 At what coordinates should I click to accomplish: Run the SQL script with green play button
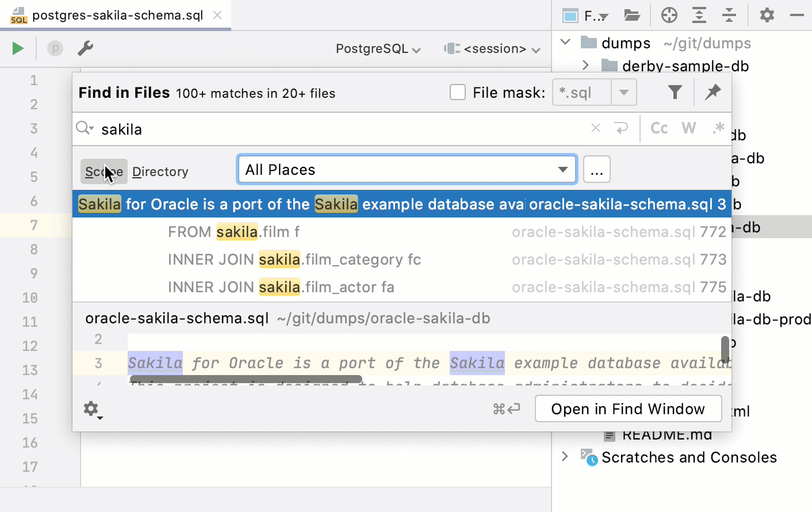pyautogui.click(x=18, y=48)
